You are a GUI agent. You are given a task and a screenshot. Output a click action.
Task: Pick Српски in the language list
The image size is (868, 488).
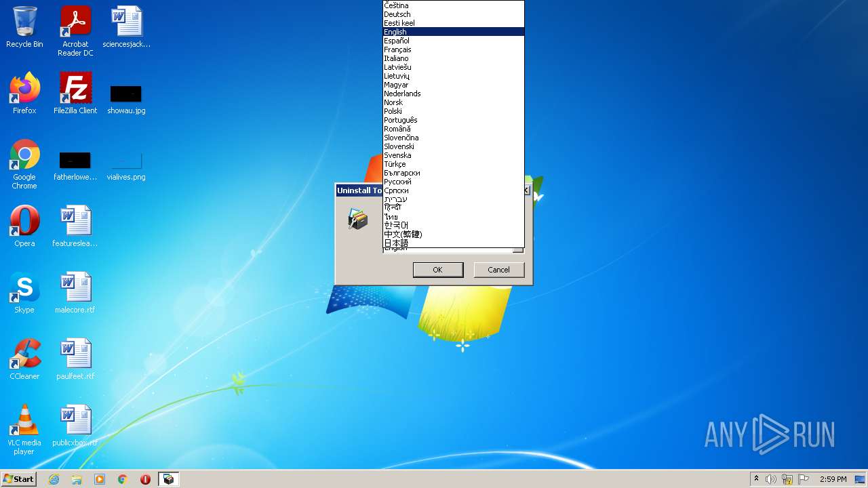click(x=454, y=190)
